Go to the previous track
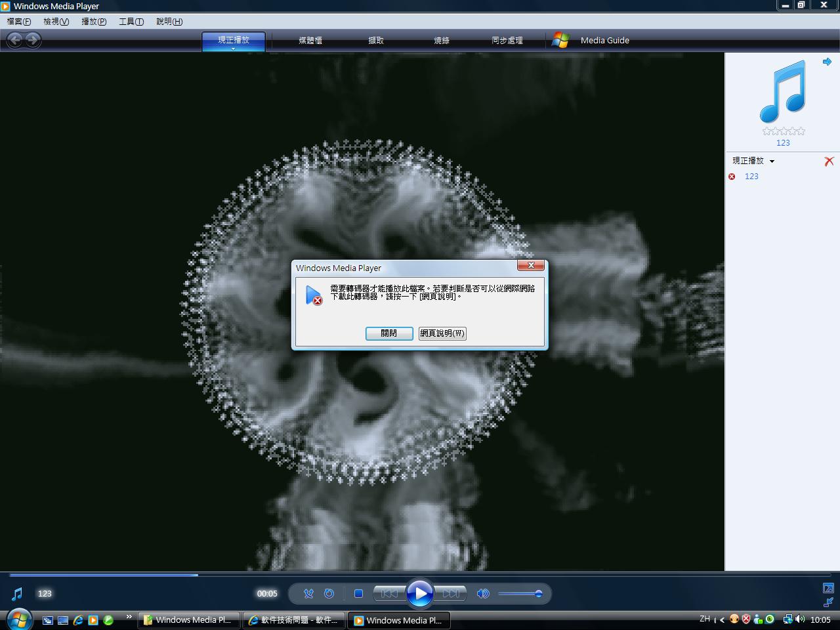Screen dimensions: 840x630 pos(388,594)
